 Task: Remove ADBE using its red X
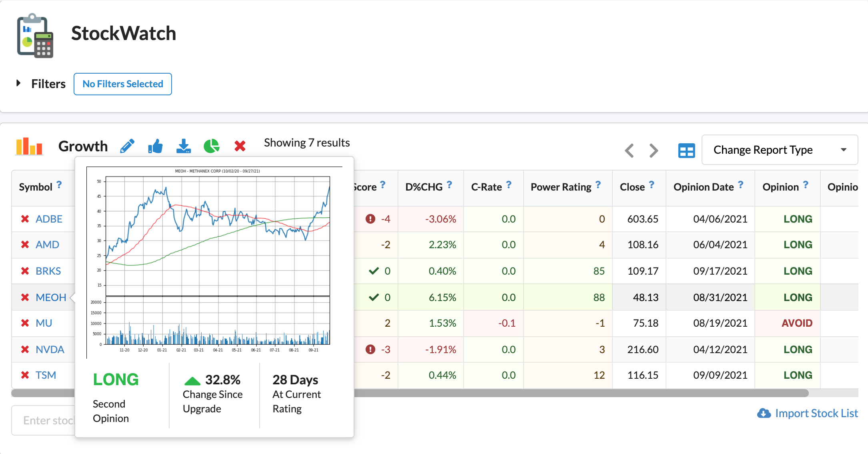(x=25, y=219)
